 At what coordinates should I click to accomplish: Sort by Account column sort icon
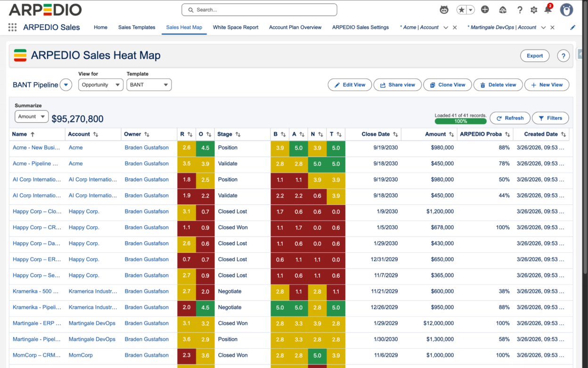[96, 134]
